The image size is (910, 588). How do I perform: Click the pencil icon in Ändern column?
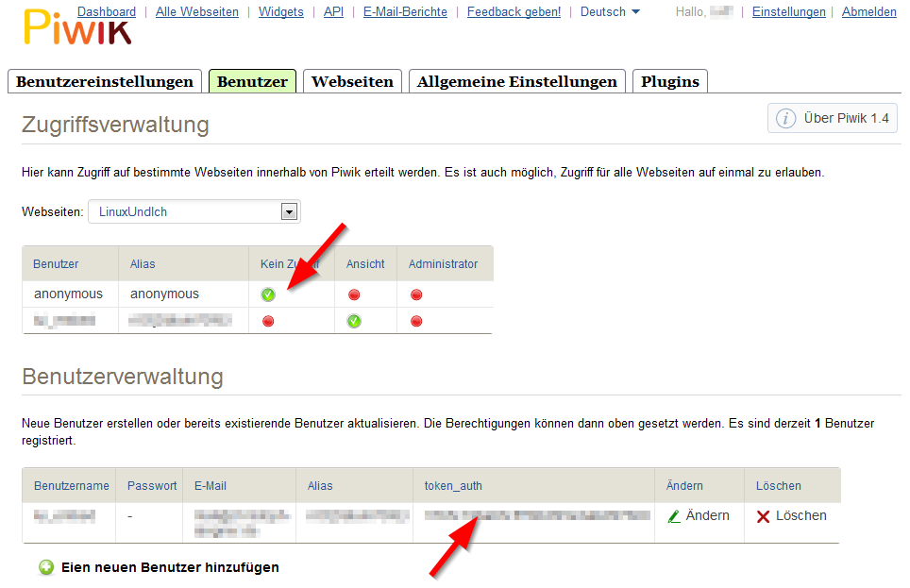point(674,516)
